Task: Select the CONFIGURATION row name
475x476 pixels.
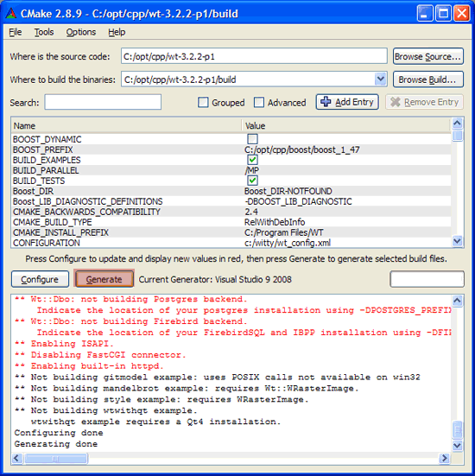Action: [x=47, y=243]
